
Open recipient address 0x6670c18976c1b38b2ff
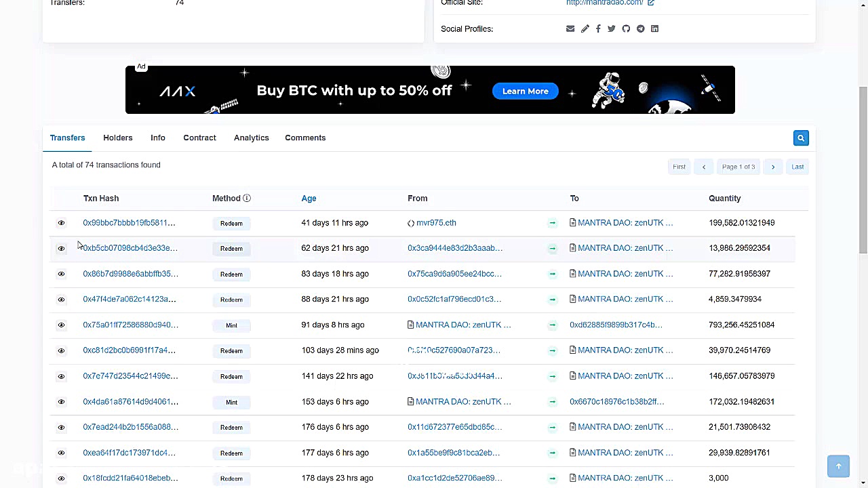coord(617,401)
